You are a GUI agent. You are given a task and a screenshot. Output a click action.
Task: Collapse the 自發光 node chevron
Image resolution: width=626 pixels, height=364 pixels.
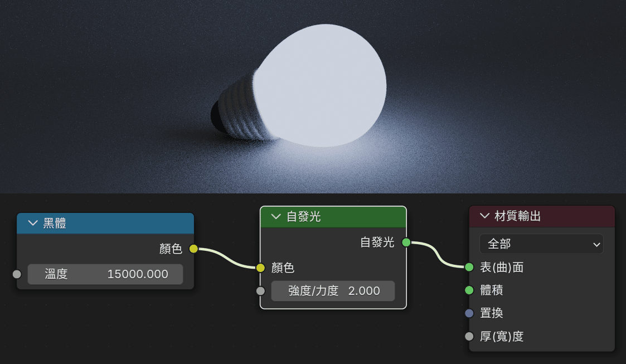click(x=276, y=217)
